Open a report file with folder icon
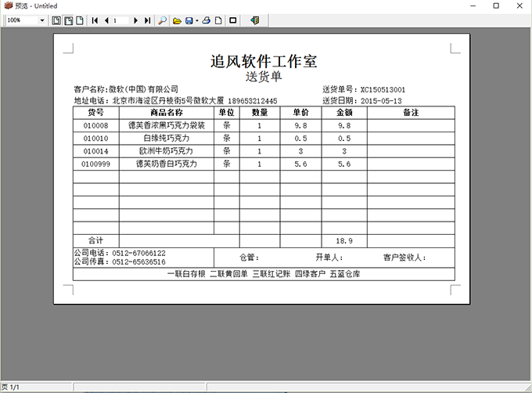Image resolution: width=532 pixels, height=393 pixels. pos(177,21)
